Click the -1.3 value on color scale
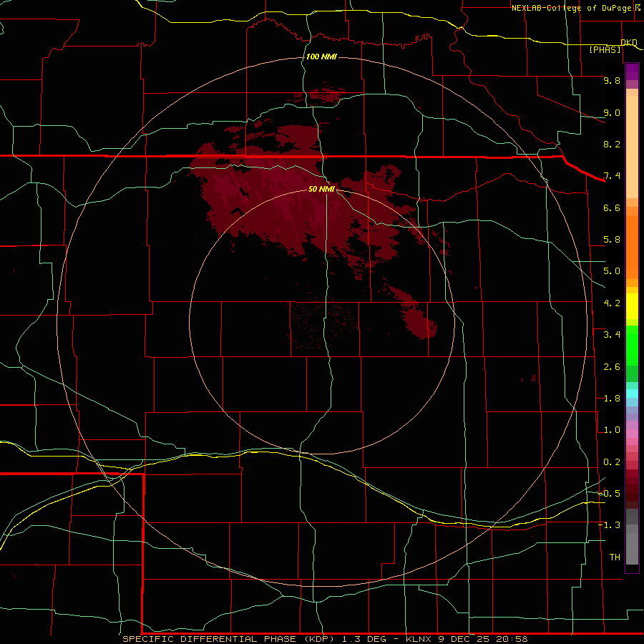644x644 pixels. tap(610, 525)
